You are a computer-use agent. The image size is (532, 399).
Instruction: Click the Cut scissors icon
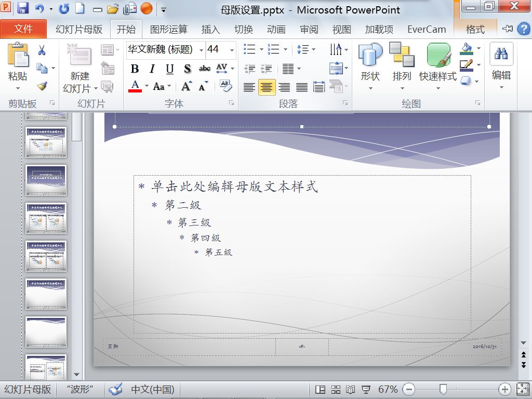[x=42, y=50]
